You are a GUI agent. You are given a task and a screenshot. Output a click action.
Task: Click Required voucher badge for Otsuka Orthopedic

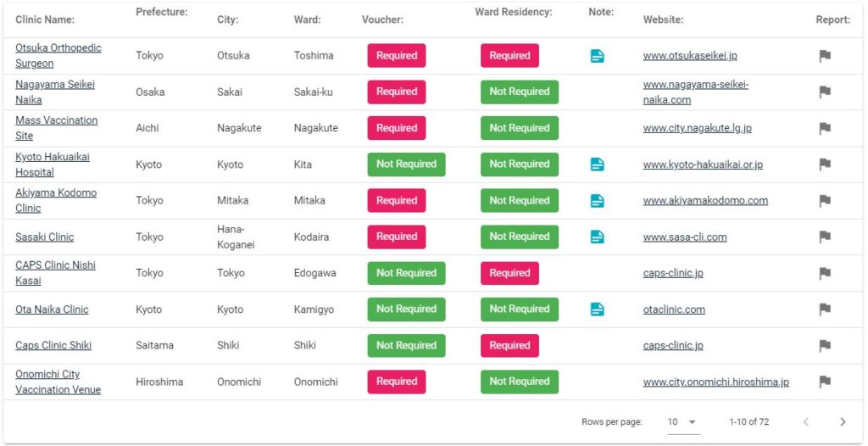[x=397, y=55]
